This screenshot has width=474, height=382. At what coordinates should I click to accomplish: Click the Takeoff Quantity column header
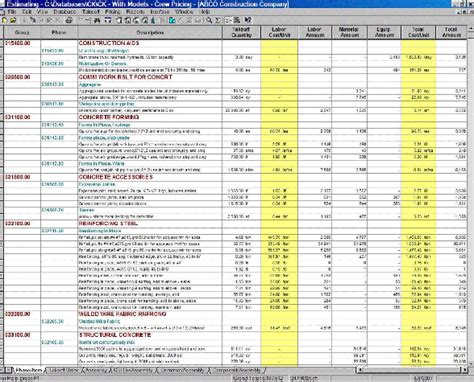click(x=242, y=32)
